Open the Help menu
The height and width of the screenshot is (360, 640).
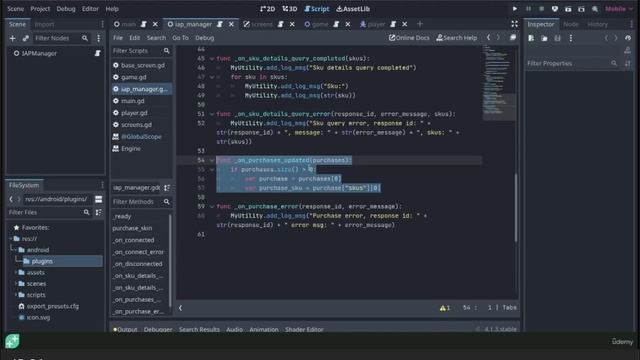112,9
